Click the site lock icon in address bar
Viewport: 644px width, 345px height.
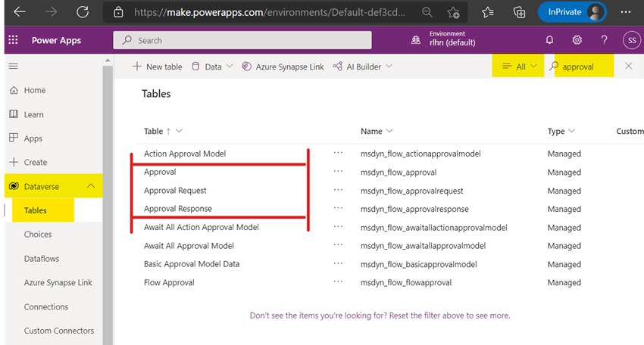click(118, 12)
